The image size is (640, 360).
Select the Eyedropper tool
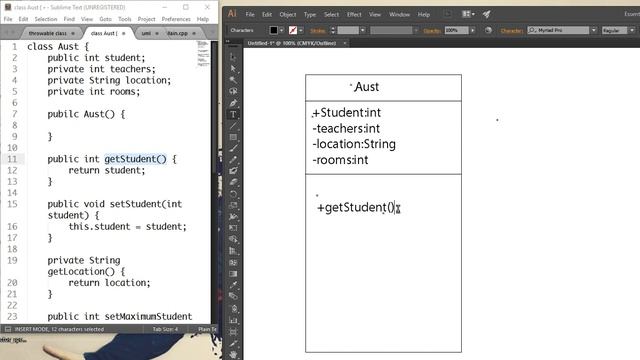233,285
